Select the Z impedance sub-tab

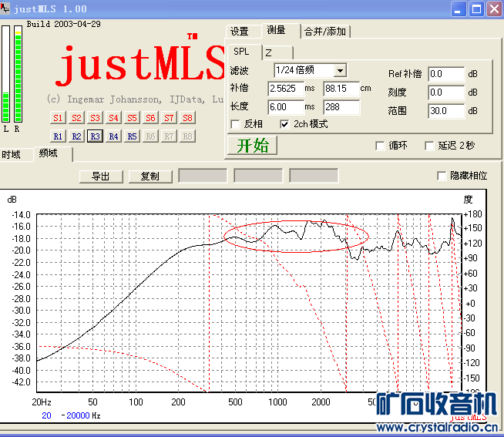tap(277, 52)
